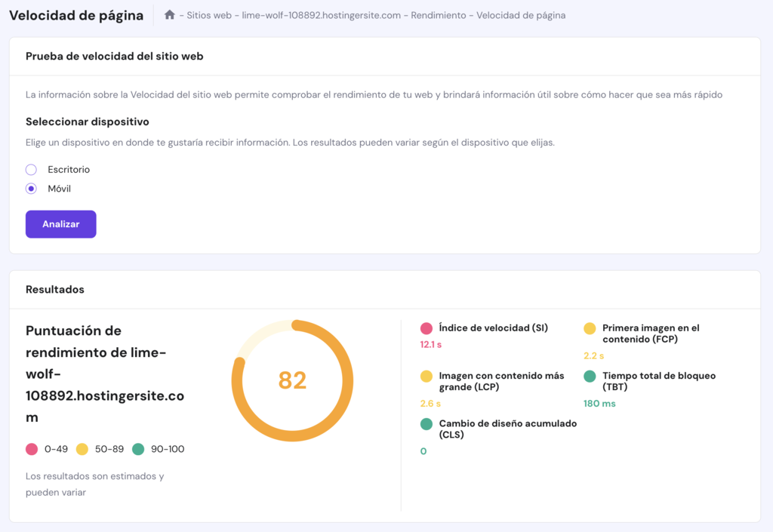The width and height of the screenshot is (773, 532).
Task: Click the circular 82 performance score gauge
Action: pos(293,380)
